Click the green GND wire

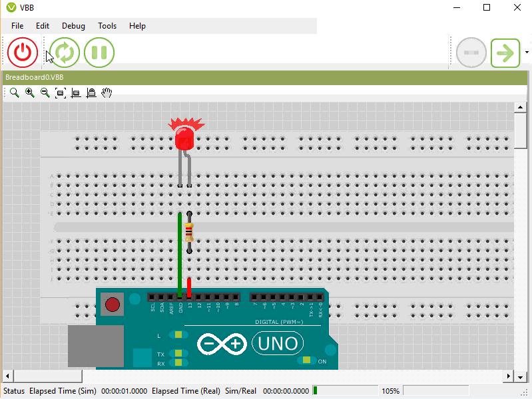point(180,254)
